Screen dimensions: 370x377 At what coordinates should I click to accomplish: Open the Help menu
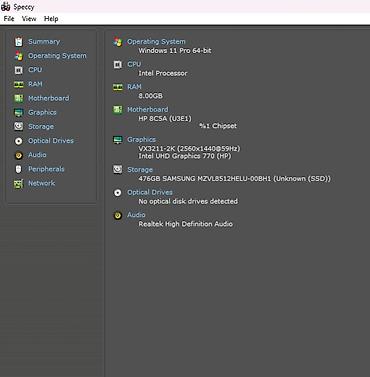[x=51, y=19]
